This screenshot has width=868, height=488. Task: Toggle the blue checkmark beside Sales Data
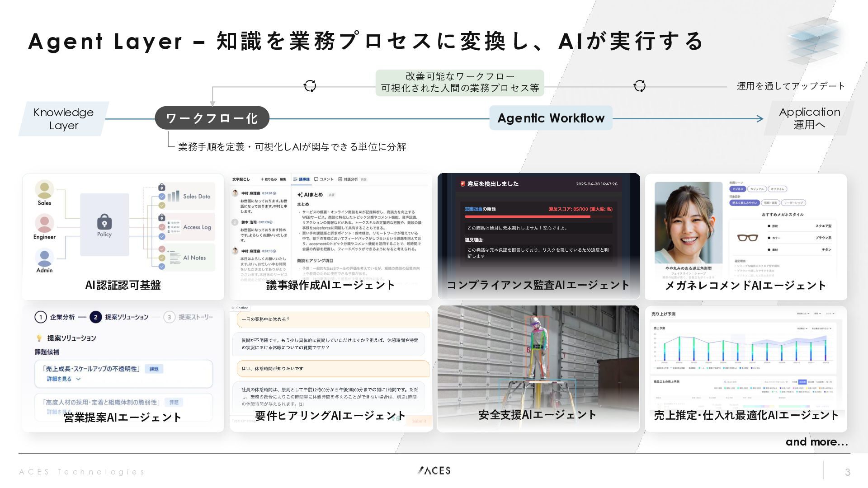click(x=162, y=197)
